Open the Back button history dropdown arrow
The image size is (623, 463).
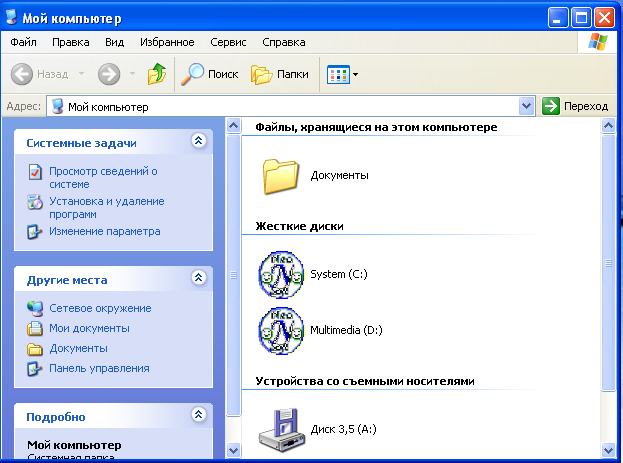[81, 74]
